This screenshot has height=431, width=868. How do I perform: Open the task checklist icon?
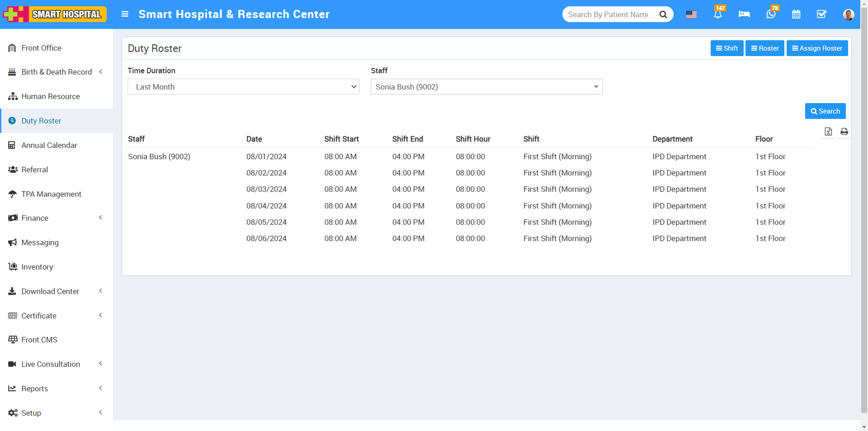[x=821, y=15]
